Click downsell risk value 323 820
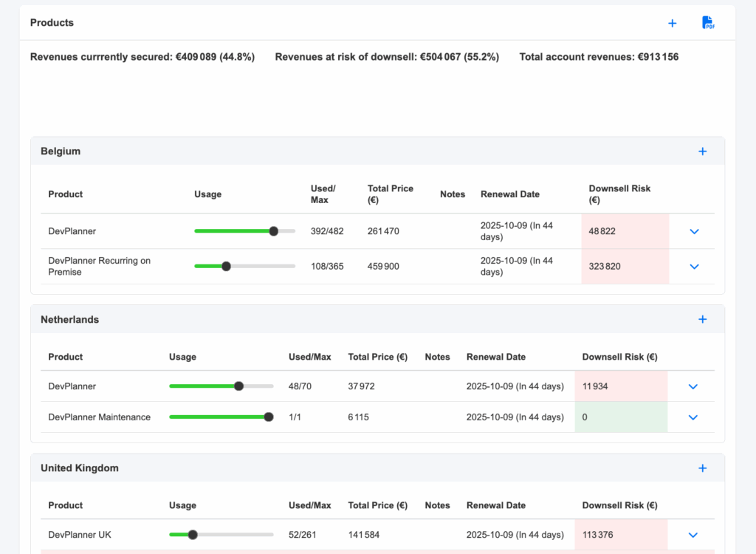The width and height of the screenshot is (756, 554). [x=605, y=267]
